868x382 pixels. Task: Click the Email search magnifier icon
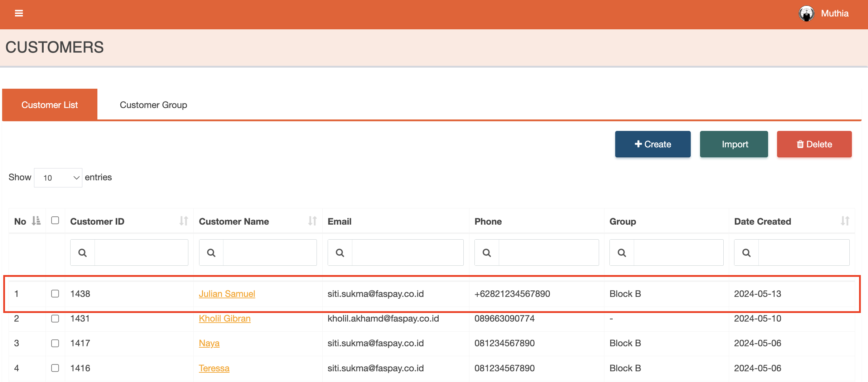(x=340, y=253)
